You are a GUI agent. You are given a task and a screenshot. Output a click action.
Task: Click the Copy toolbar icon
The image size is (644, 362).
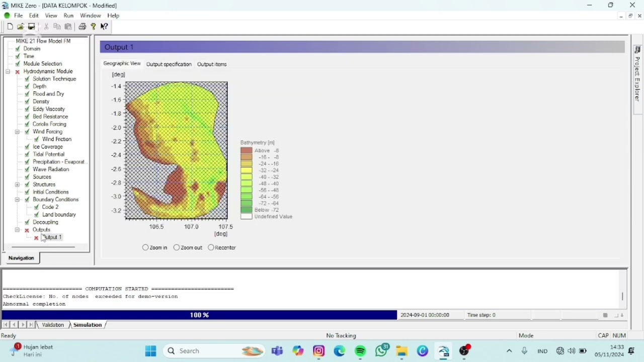click(x=57, y=26)
